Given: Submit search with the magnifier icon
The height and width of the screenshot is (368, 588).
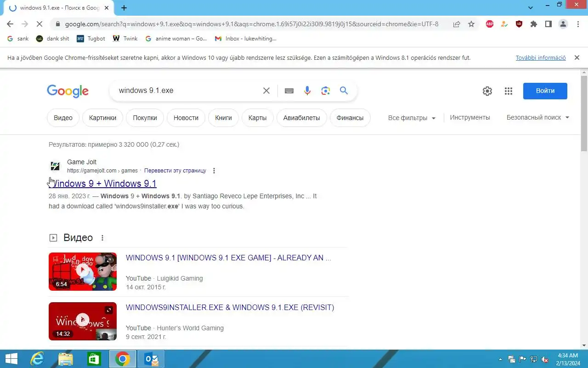Looking at the screenshot, I should (x=344, y=91).
